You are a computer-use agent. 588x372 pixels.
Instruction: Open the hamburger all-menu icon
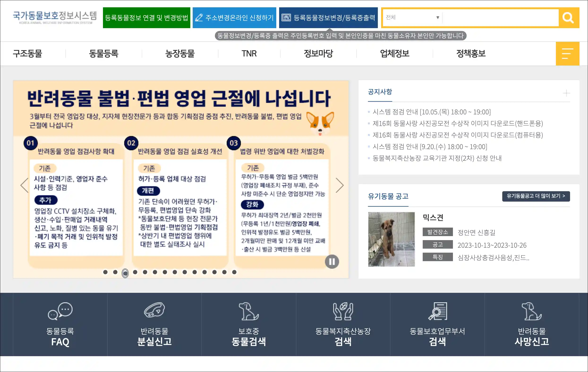[x=567, y=53]
